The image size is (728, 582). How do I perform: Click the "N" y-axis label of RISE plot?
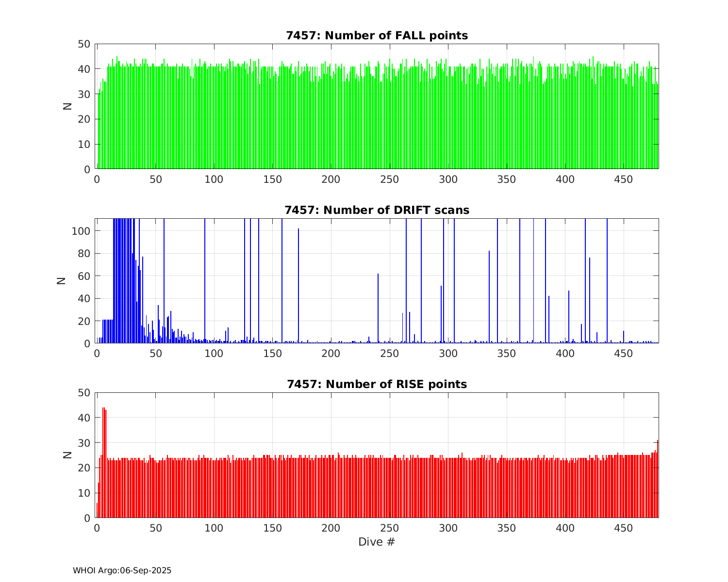(x=67, y=455)
